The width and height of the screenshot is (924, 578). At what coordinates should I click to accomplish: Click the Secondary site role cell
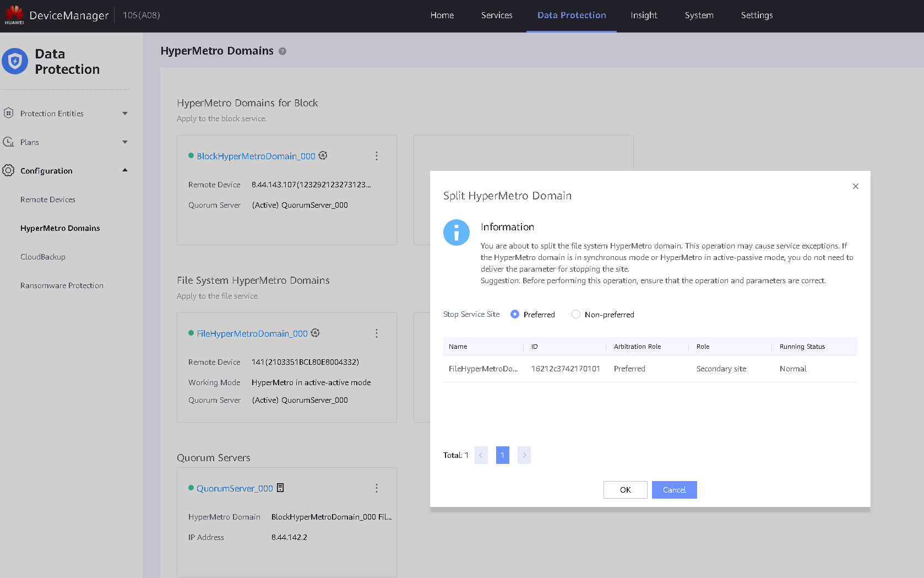[x=721, y=369]
